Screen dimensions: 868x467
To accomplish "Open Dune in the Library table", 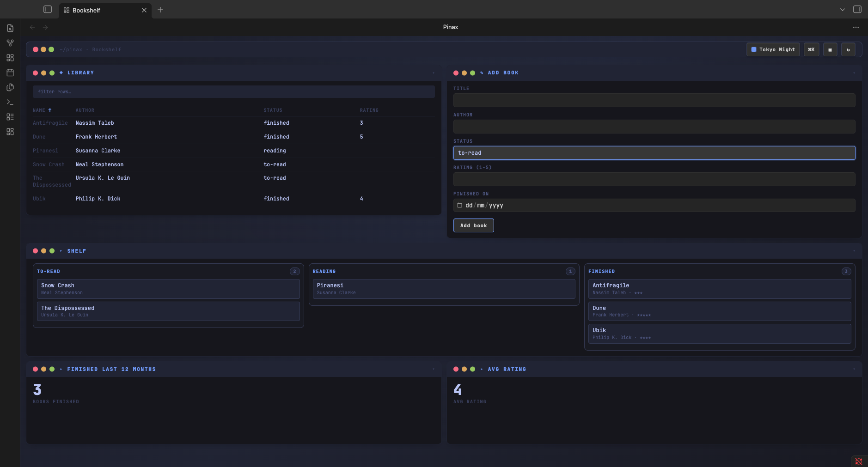I will tap(39, 137).
